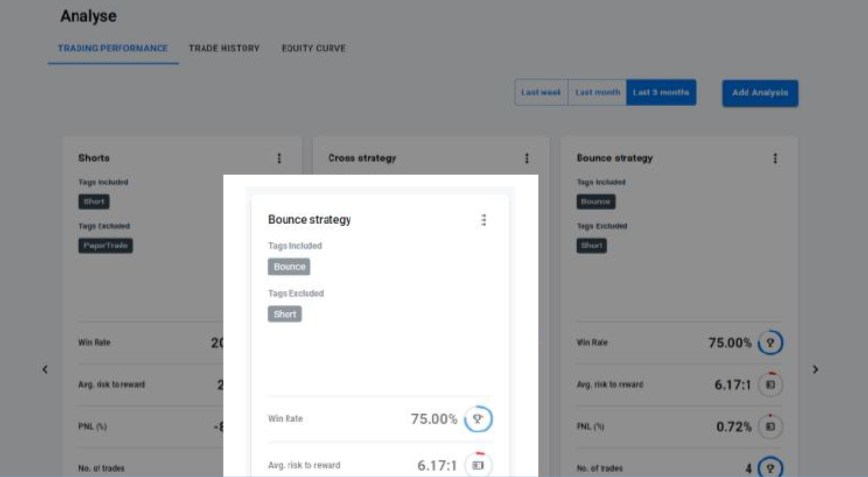Click background Bounce card Win Rate trophy icon
This screenshot has width=868, height=477.
click(770, 343)
